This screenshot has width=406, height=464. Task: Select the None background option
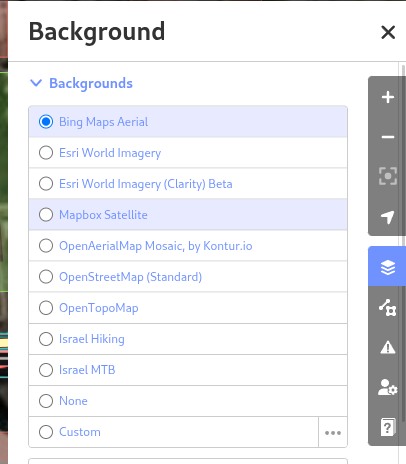188,401
